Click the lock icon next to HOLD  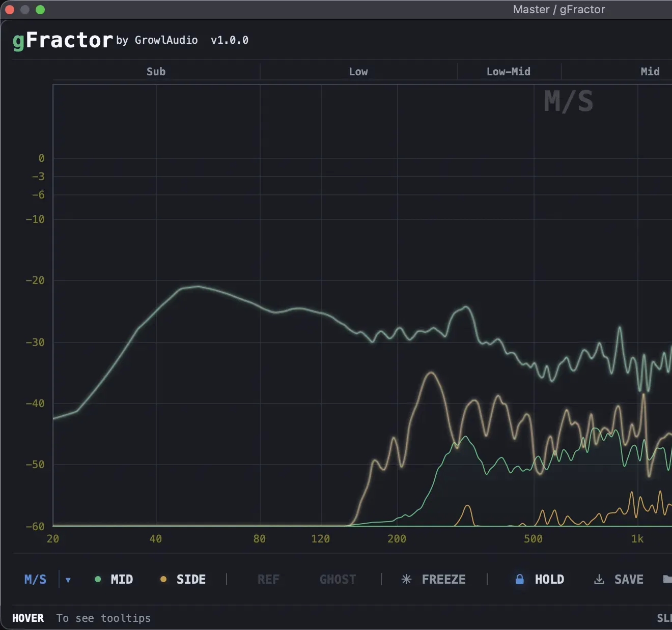pos(520,579)
